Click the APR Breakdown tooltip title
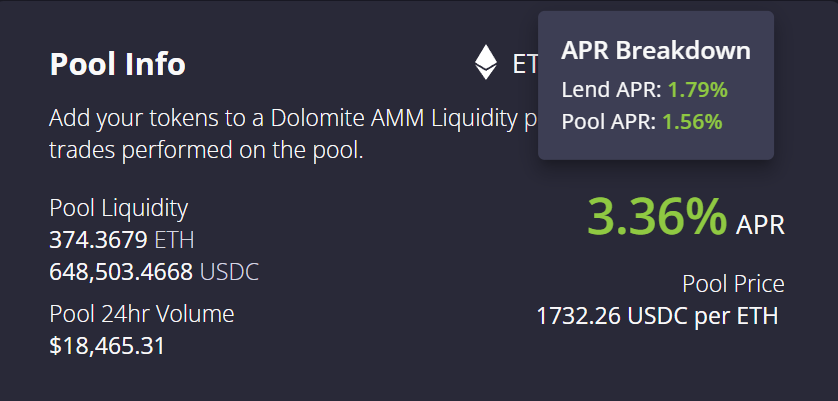Screen dimensions: 838x401 point(656,51)
